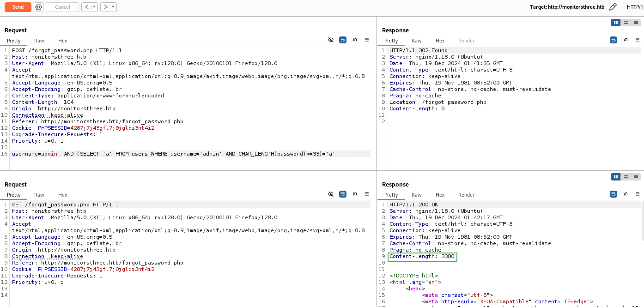The width and height of the screenshot is (644, 307).
Task: Go to next request with forward arrow
Action: coord(105,7)
